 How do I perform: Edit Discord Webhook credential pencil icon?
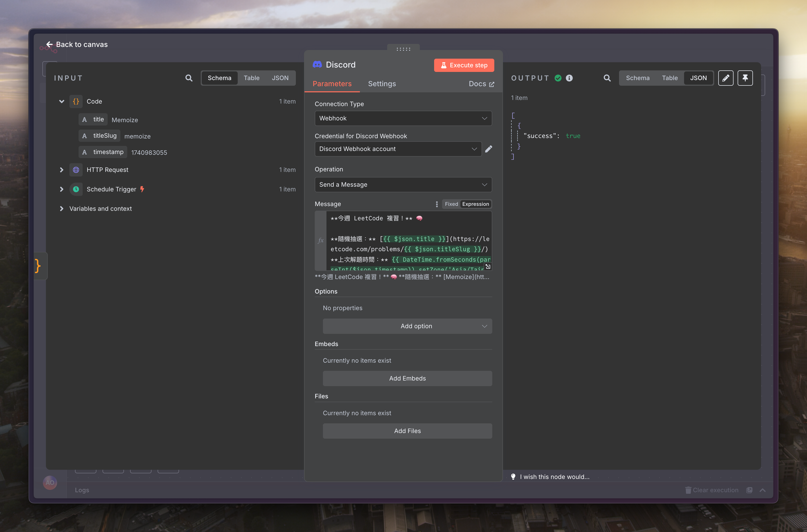488,149
